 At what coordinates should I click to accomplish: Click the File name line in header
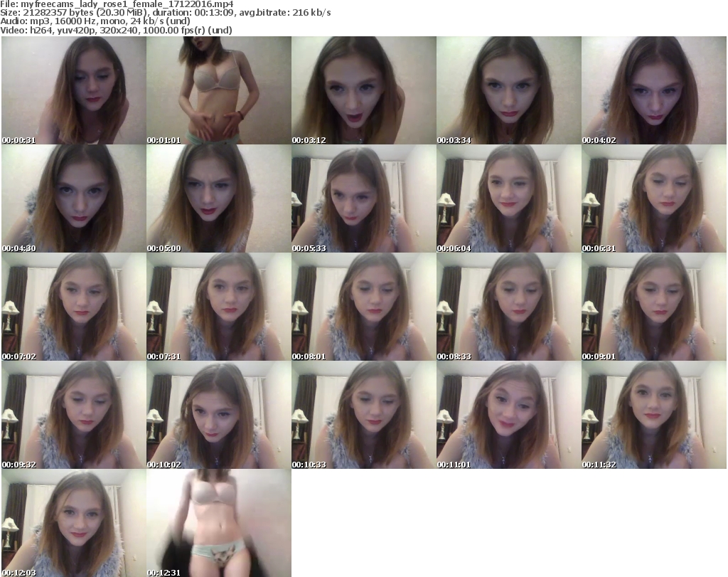click(x=117, y=4)
